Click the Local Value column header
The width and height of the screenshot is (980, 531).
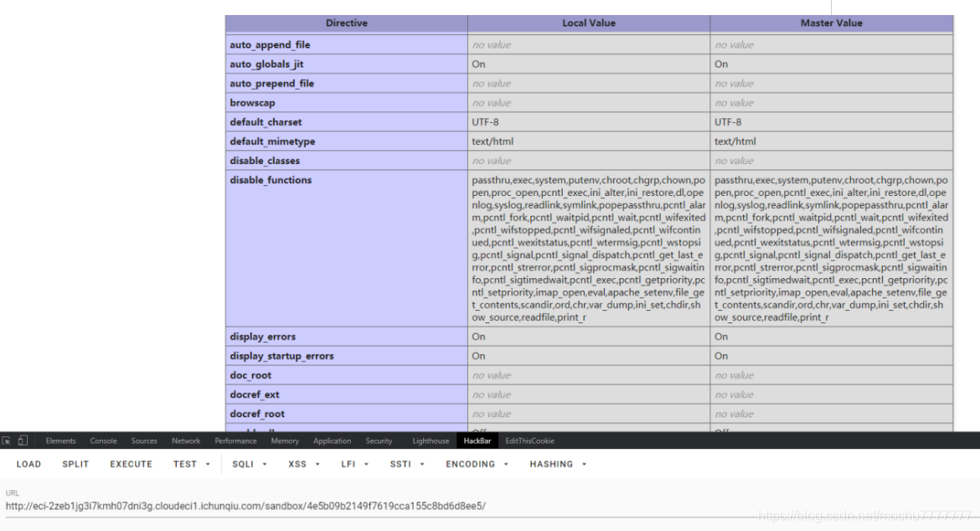coord(589,23)
